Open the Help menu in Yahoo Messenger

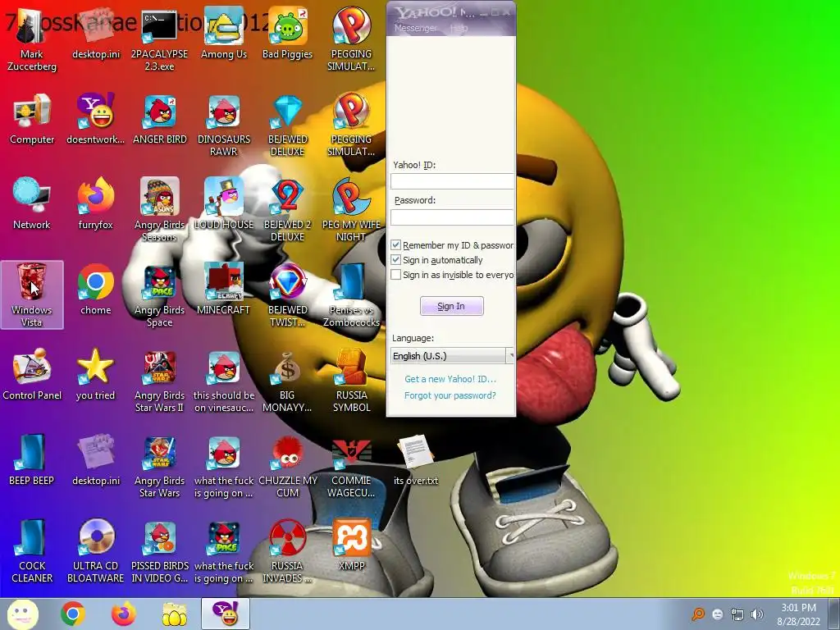point(458,28)
